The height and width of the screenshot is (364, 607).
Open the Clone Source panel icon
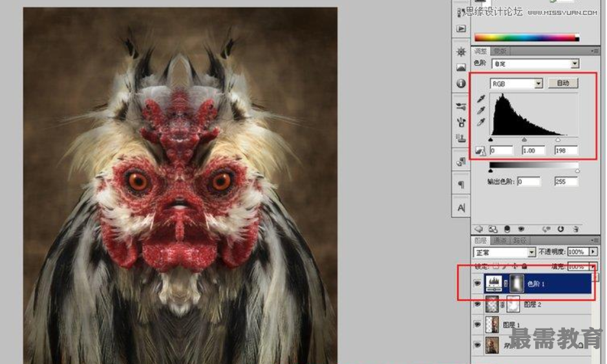pos(461,122)
